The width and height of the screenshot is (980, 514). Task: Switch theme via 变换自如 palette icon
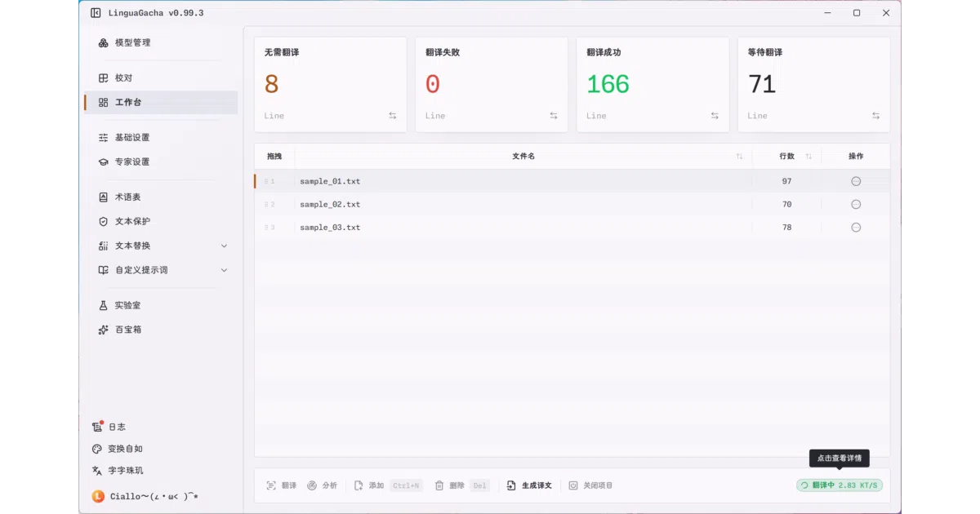pyautogui.click(x=118, y=449)
